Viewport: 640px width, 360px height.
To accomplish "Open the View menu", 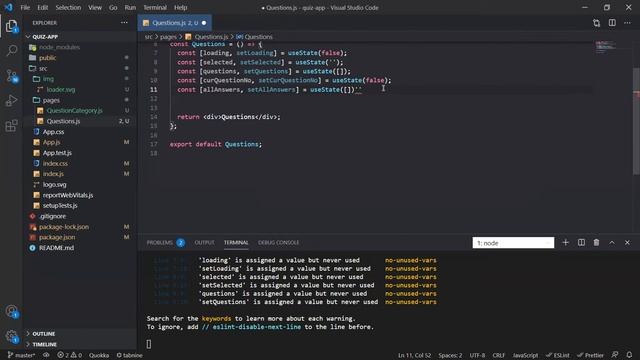I will [95, 7].
